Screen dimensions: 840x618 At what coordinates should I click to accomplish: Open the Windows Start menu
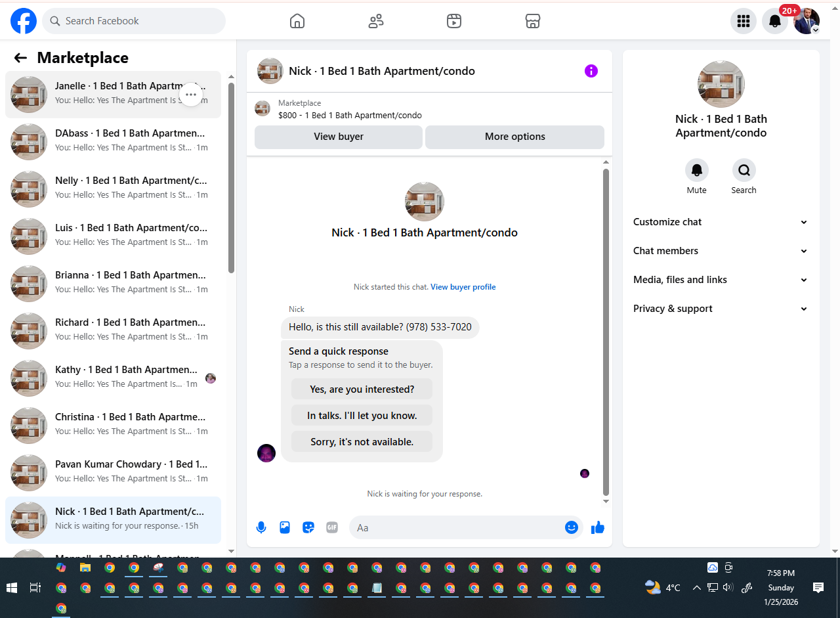click(x=12, y=588)
